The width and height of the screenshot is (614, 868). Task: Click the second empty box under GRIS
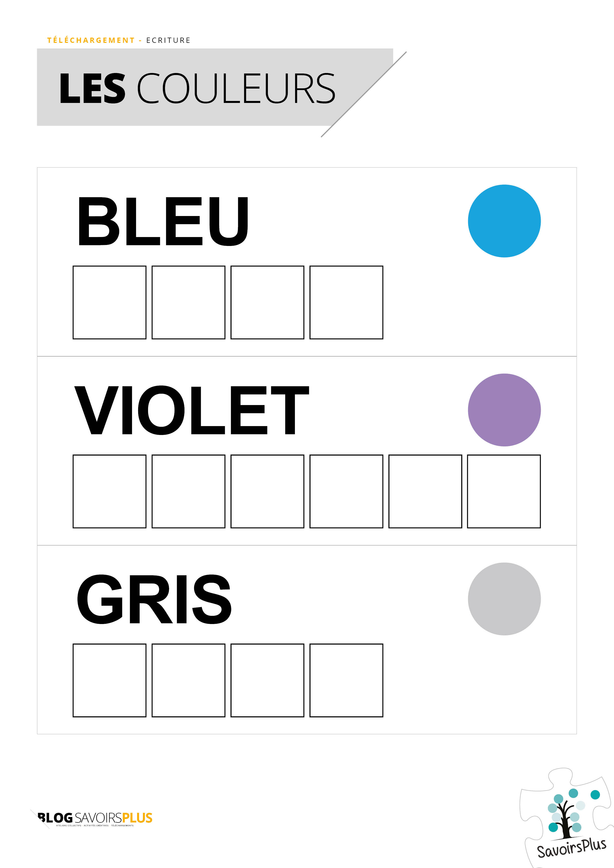188,680
